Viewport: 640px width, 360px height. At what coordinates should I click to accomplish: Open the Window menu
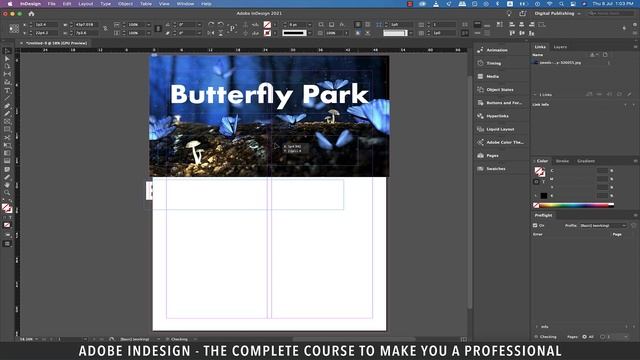point(185,4)
